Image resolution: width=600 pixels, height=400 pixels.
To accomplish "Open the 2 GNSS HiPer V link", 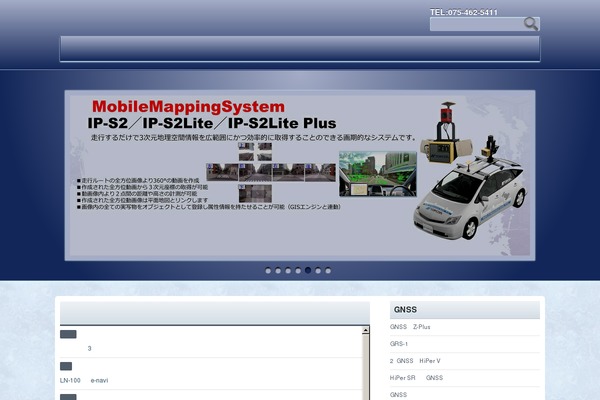I will click(x=415, y=361).
